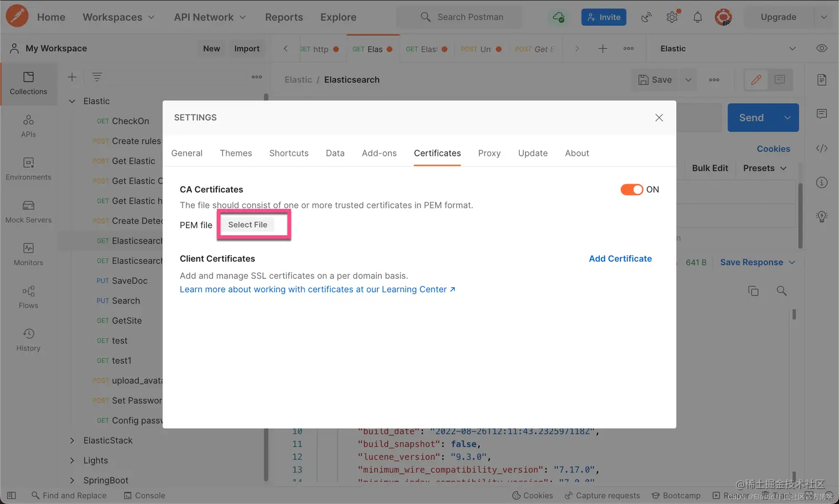Open the Collections sidebar panel
The height and width of the screenshot is (504, 839).
pos(28,83)
